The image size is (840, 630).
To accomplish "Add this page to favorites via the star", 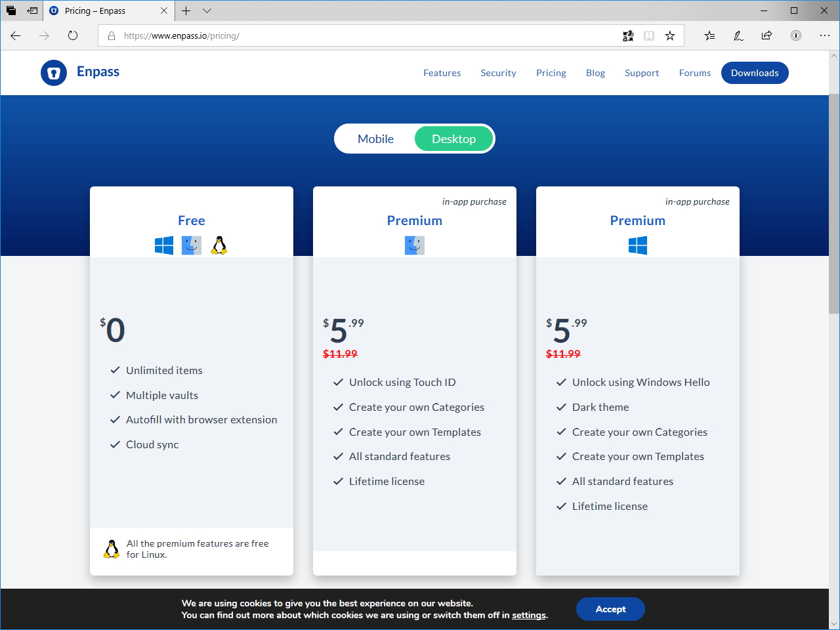I will 670,35.
